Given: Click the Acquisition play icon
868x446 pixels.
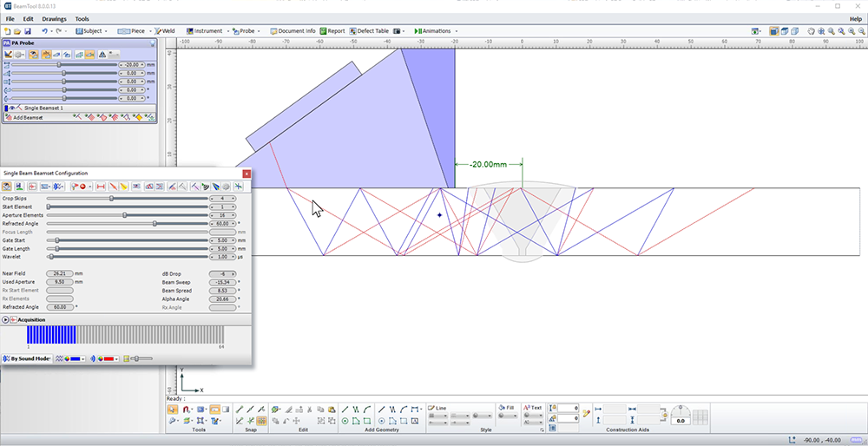Looking at the screenshot, I should 5,320.
